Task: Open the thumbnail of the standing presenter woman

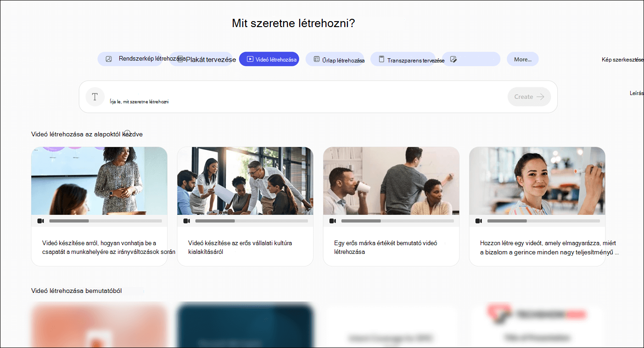Action: coord(99,181)
